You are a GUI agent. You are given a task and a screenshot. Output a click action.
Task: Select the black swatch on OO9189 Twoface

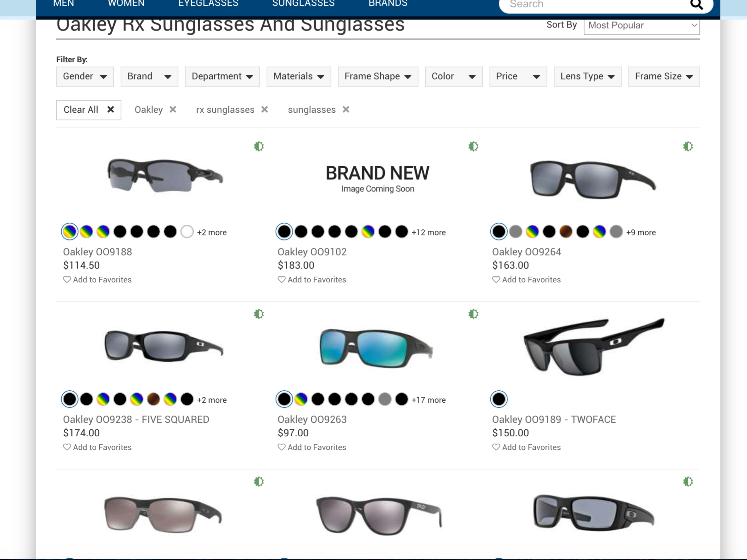pyautogui.click(x=499, y=399)
